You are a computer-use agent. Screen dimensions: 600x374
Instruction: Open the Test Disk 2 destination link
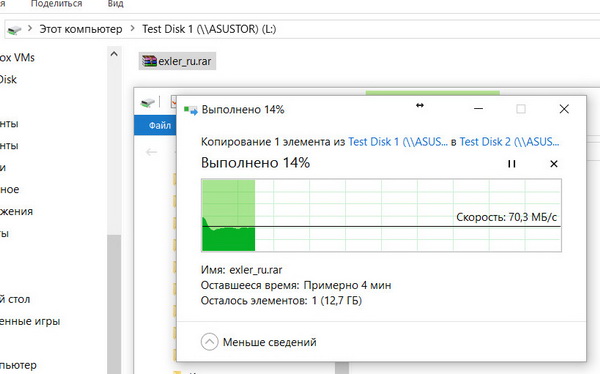(x=509, y=142)
